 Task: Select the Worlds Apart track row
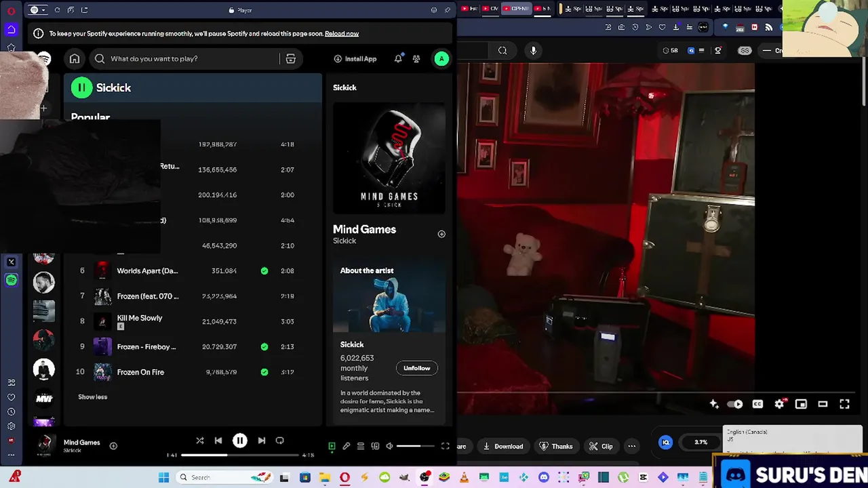point(193,271)
